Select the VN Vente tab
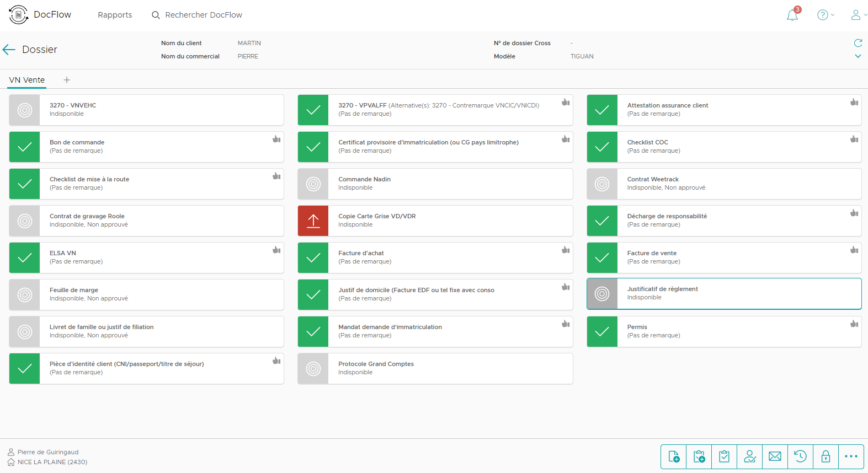Screen dimensions: 868x473 (26, 80)
